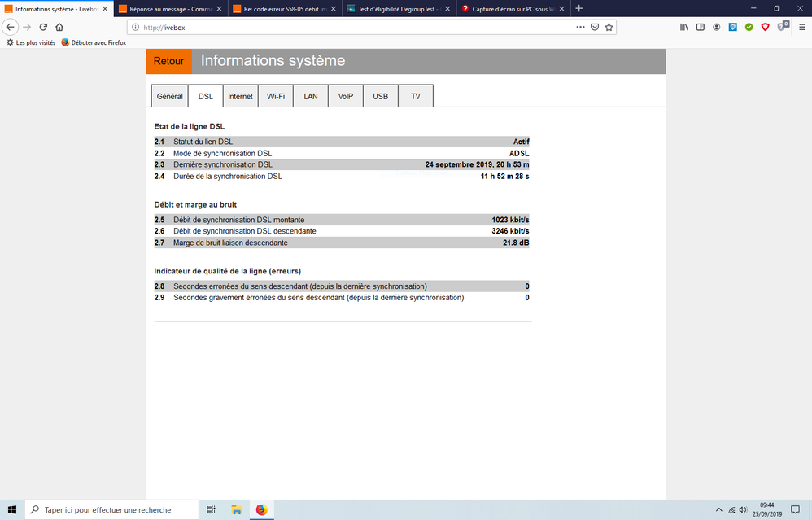
Task: Click the Statut du lien DSL row
Action: coord(342,142)
